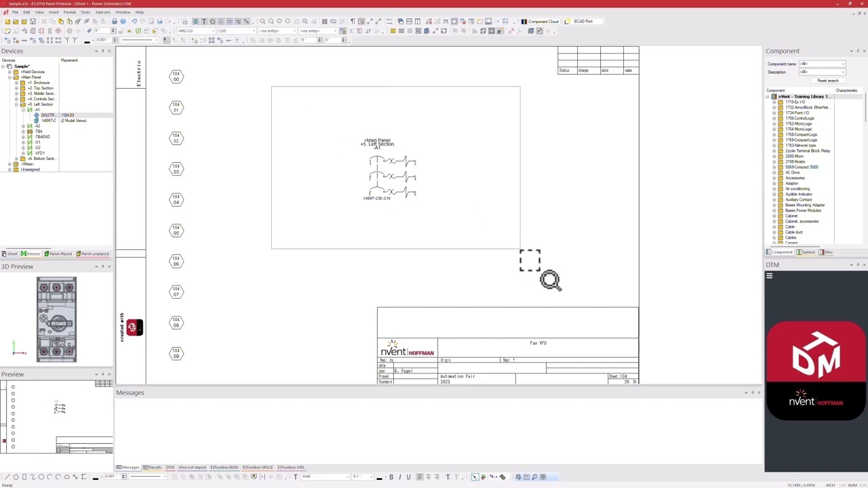Viewport: 868px width, 488px height.
Task: Click the Reset search button
Action: click(x=828, y=81)
